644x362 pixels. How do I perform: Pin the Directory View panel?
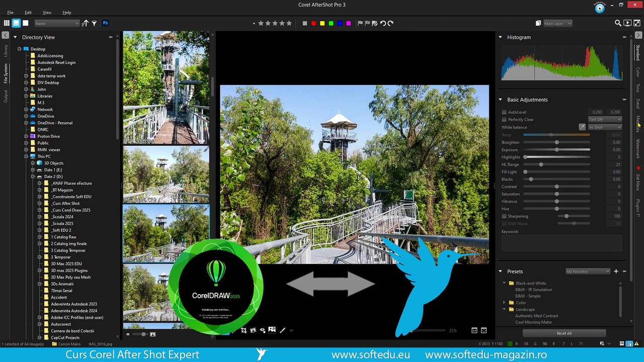click(x=111, y=37)
